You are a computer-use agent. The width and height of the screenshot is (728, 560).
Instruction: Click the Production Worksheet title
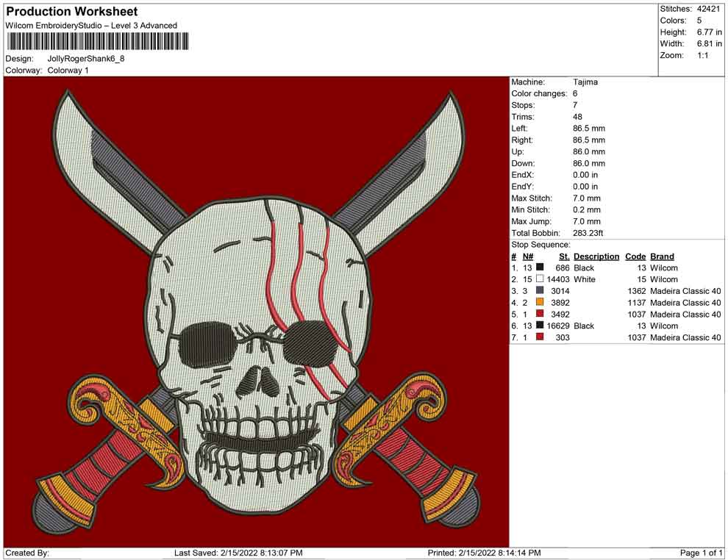pos(72,12)
